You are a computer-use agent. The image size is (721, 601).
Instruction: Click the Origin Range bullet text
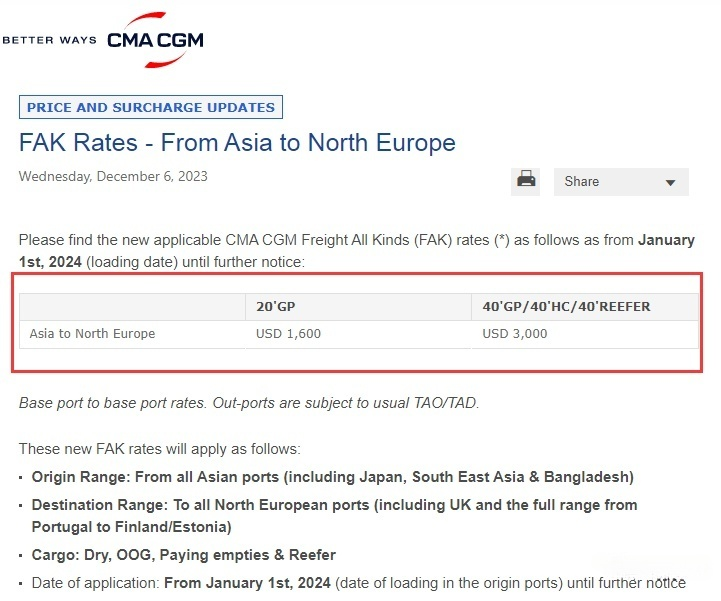point(332,477)
